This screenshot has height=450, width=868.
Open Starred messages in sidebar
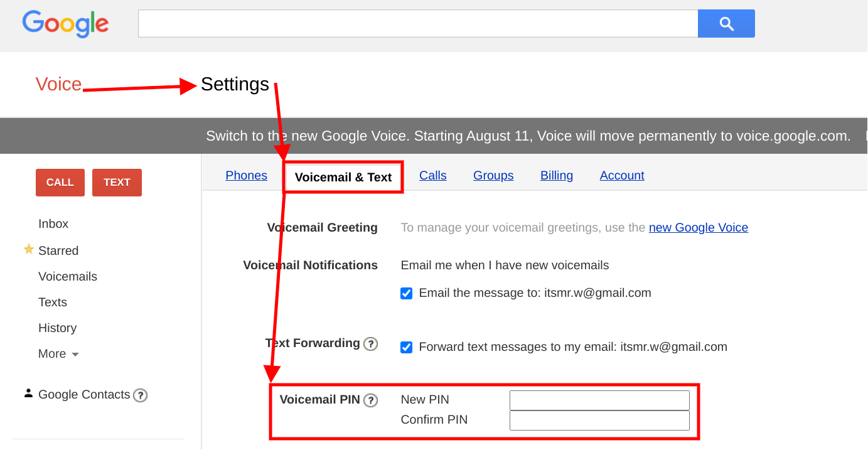pos(58,251)
